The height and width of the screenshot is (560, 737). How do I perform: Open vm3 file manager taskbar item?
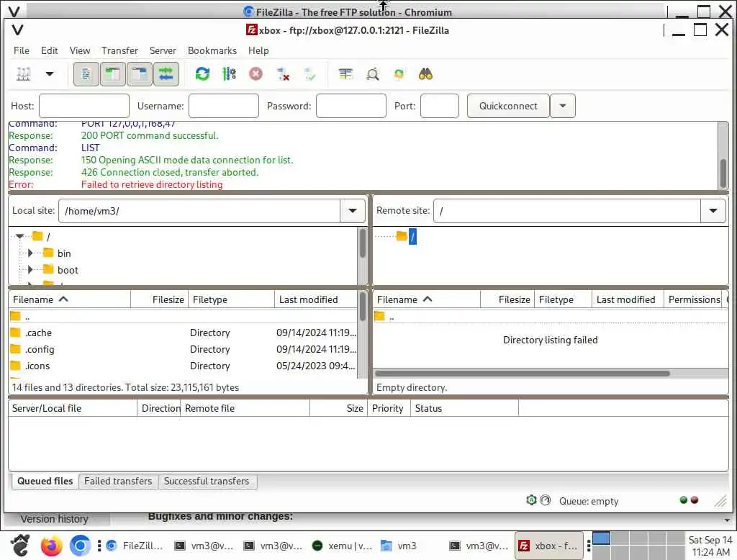[399, 546]
